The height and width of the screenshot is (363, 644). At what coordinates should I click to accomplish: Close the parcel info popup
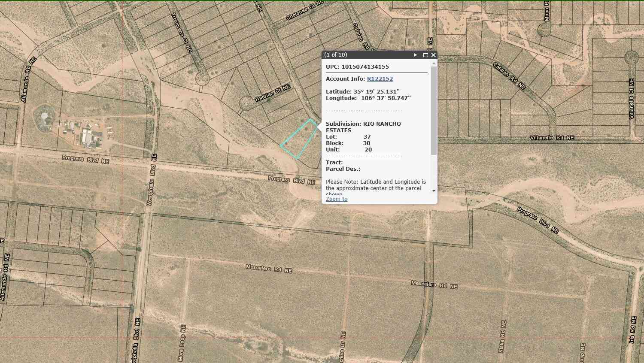pos(434,55)
